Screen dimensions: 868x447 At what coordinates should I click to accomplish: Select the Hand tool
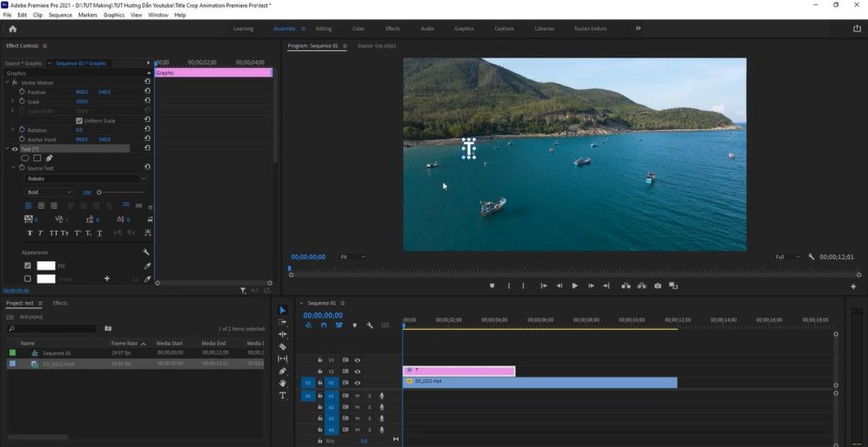[x=282, y=383]
